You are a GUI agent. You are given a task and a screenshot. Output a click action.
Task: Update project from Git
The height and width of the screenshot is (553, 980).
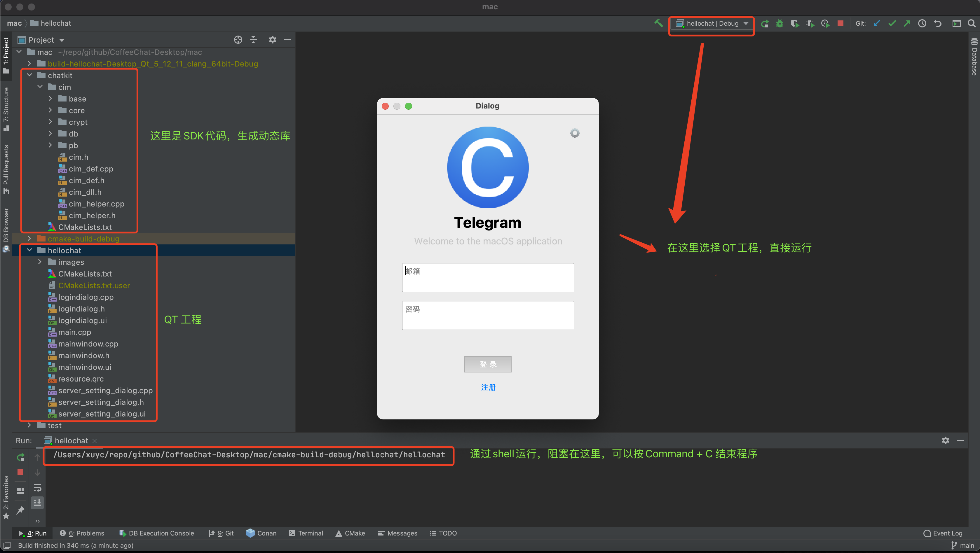point(876,23)
